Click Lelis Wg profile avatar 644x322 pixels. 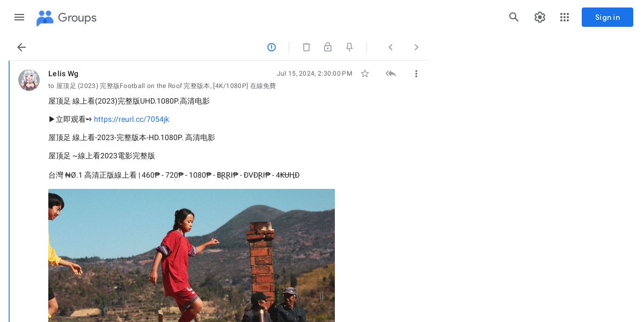click(29, 80)
